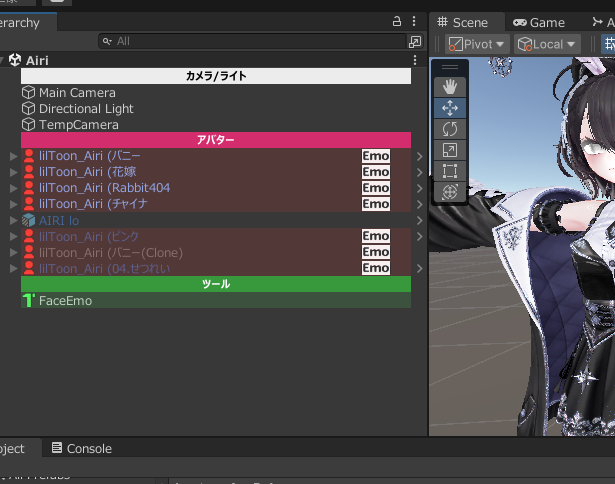This screenshot has height=484, width=615.
Task: Click Emo button on ピンク row
Action: click(x=376, y=236)
